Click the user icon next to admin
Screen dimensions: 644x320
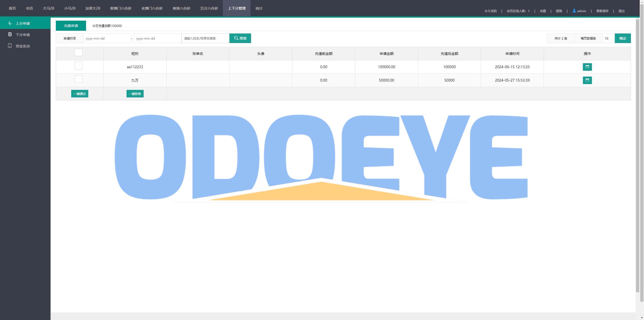point(574,11)
